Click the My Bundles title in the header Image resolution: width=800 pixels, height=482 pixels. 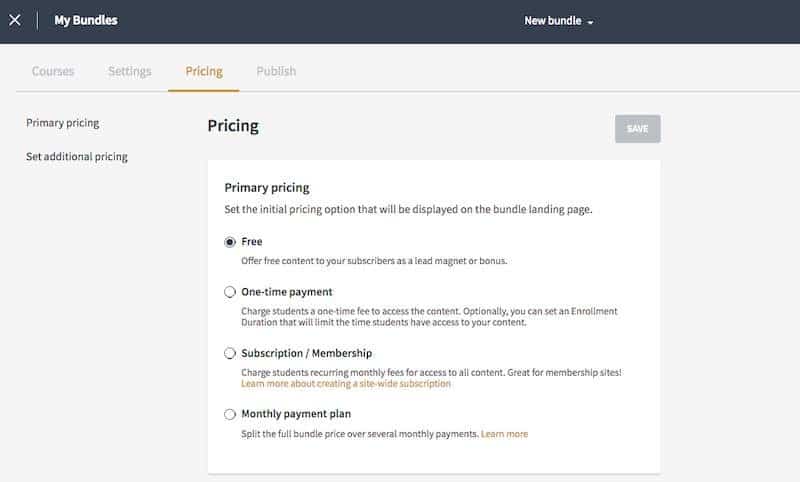point(88,20)
